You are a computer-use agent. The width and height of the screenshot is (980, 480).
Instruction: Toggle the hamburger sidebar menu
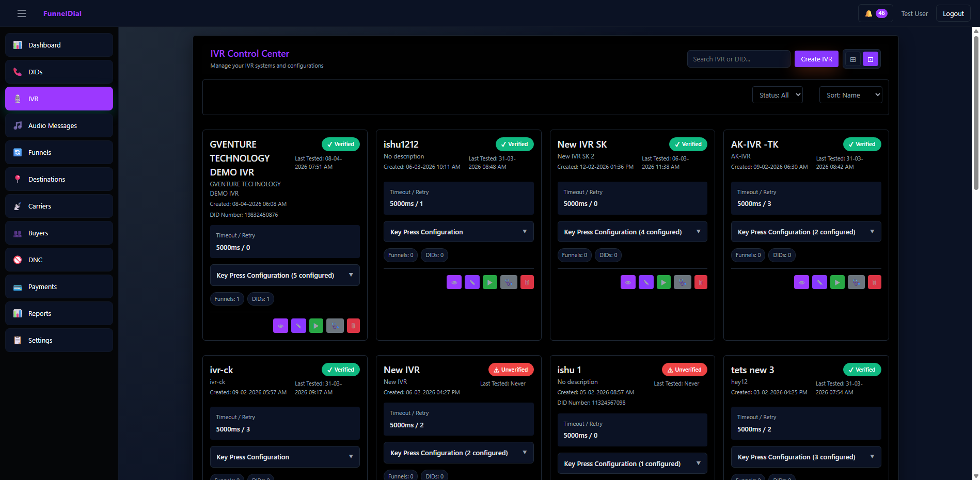click(22, 13)
